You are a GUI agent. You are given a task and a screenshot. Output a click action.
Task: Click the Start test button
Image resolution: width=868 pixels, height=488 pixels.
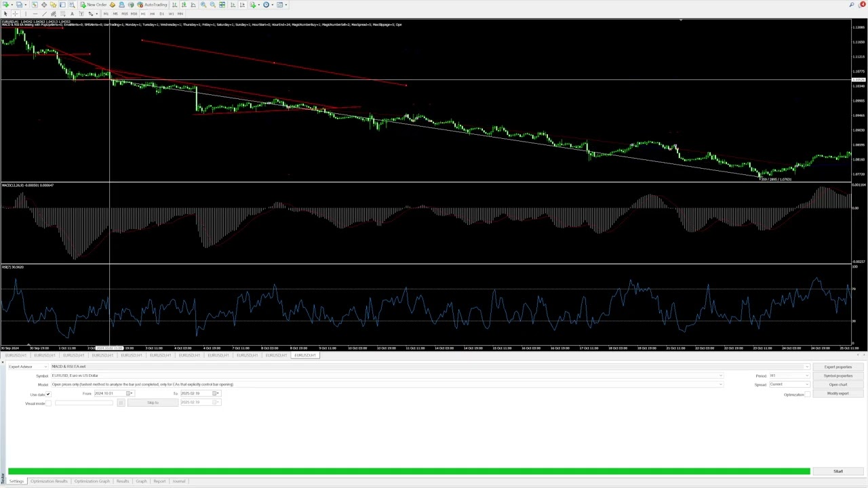tap(838, 471)
